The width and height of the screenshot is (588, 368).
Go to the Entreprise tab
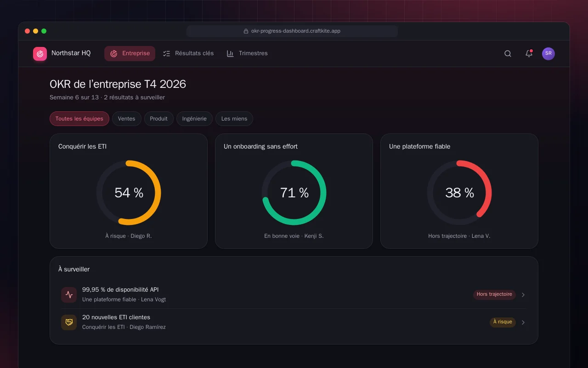pos(130,53)
